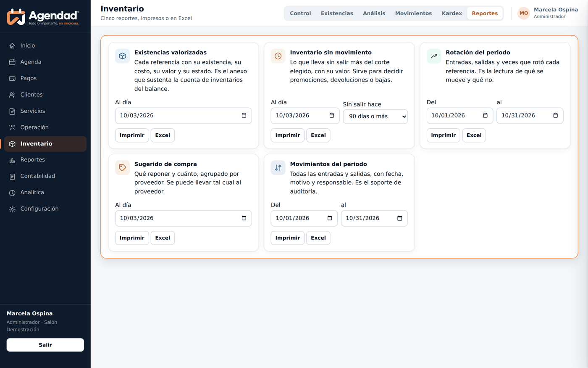Click the Movimientos del periodo 'Del' date field
The width and height of the screenshot is (588, 368).
304,218
